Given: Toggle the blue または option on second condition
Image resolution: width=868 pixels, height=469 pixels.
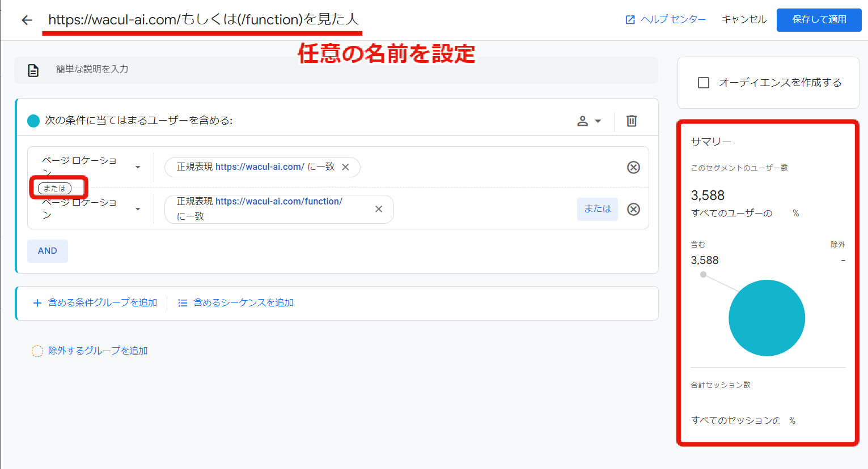Looking at the screenshot, I should pyautogui.click(x=597, y=209).
